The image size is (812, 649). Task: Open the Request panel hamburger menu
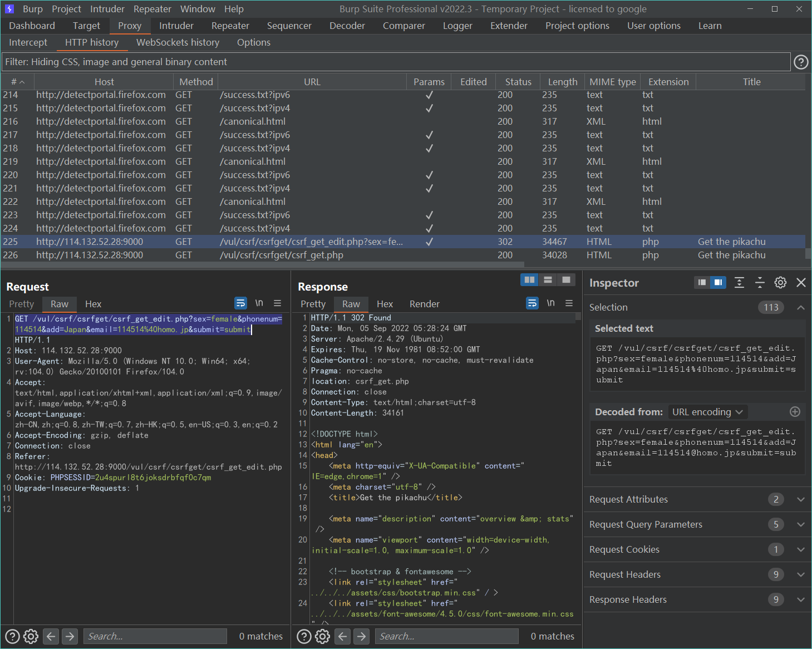pos(277,303)
